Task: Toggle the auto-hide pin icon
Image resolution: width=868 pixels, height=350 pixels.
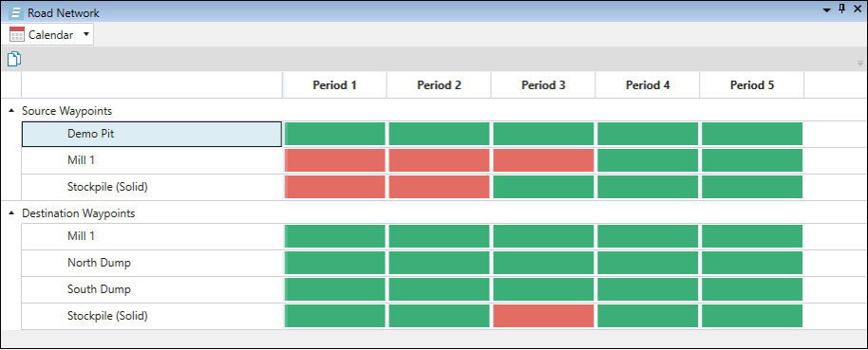Action: pos(842,9)
